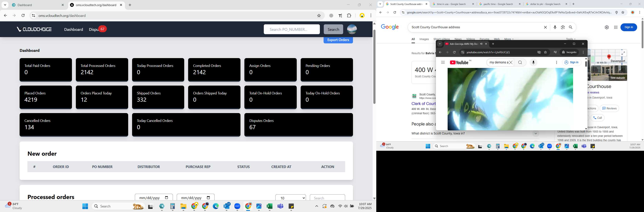This screenshot has height=212, width=644.
Task: Expand the Tools dropdown on Google
Action: pyautogui.click(x=571, y=39)
